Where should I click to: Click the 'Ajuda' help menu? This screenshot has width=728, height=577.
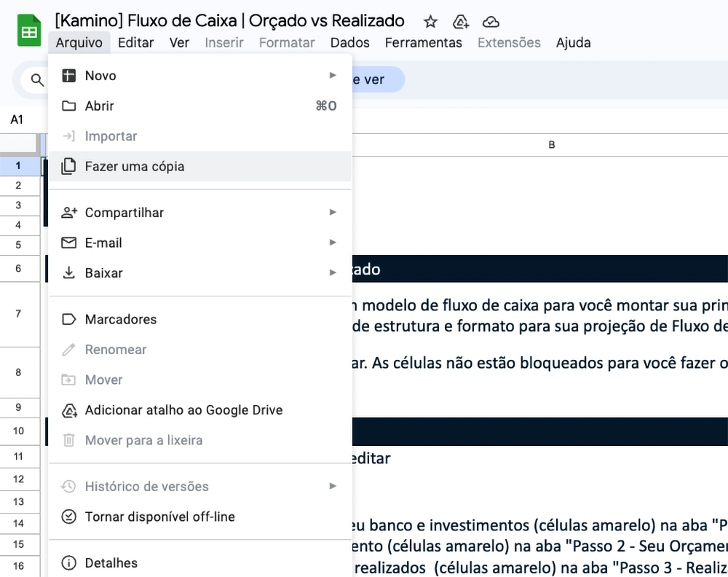[573, 42]
